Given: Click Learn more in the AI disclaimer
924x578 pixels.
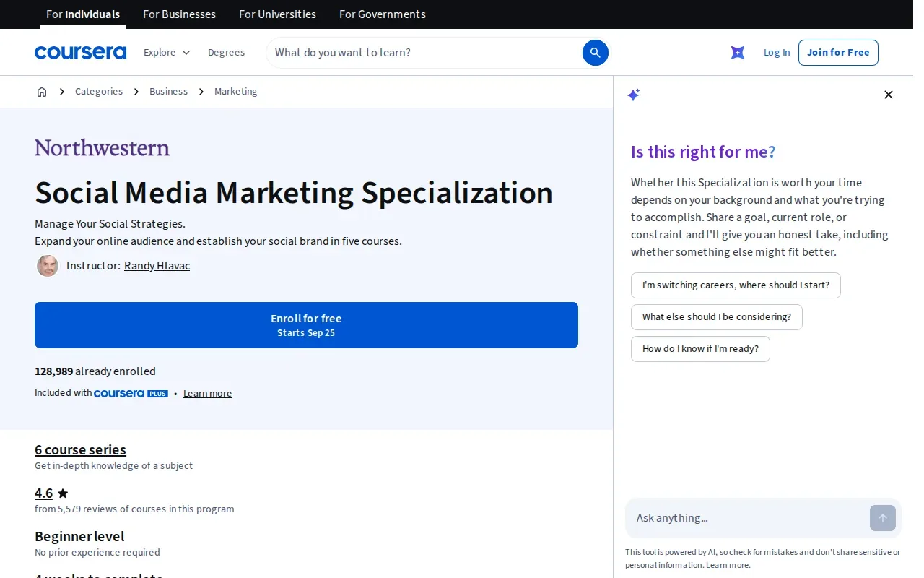Looking at the screenshot, I should (x=727, y=565).
